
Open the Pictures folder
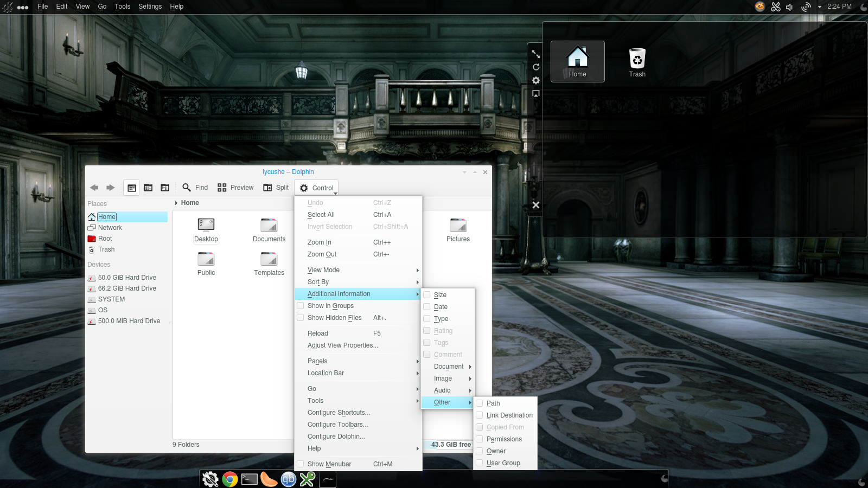pos(458,230)
